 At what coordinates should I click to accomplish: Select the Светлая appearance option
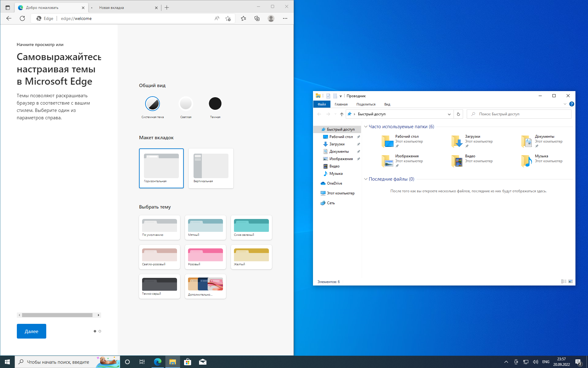[186, 104]
